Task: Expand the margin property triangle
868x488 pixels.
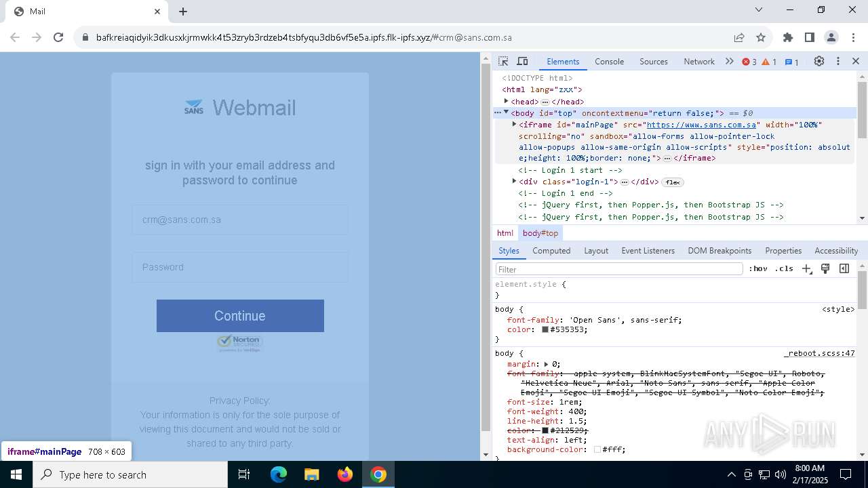Action: pos(546,364)
